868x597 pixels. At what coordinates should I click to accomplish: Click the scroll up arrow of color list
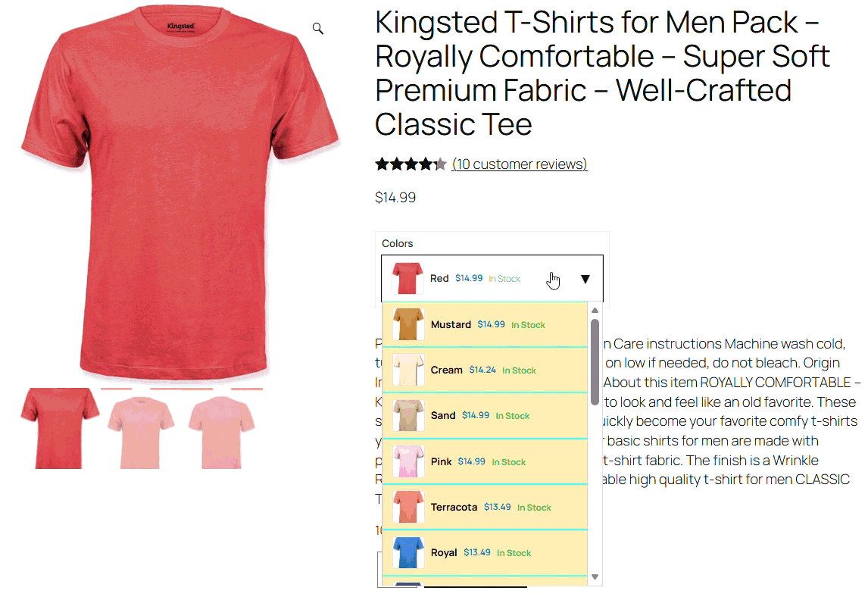pyautogui.click(x=595, y=310)
